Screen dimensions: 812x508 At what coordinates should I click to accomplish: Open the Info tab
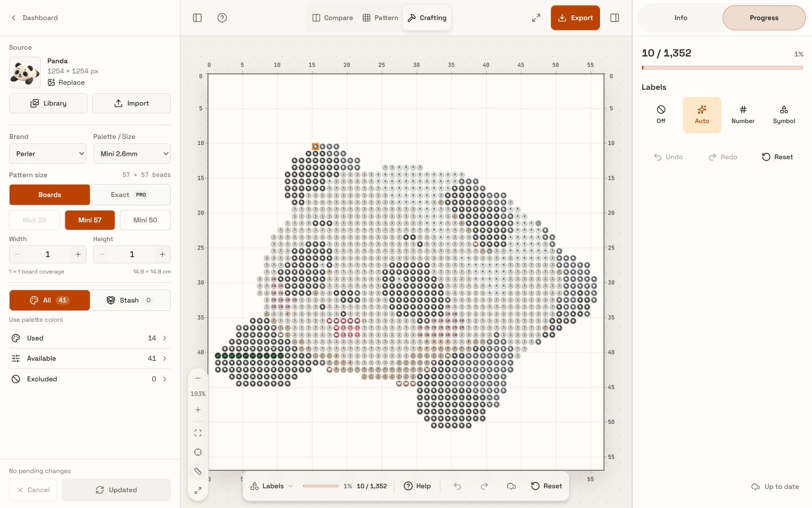click(681, 18)
